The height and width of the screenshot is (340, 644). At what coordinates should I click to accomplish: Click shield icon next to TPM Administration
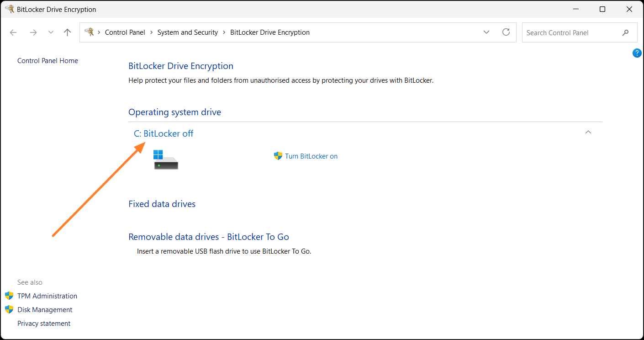[9, 296]
